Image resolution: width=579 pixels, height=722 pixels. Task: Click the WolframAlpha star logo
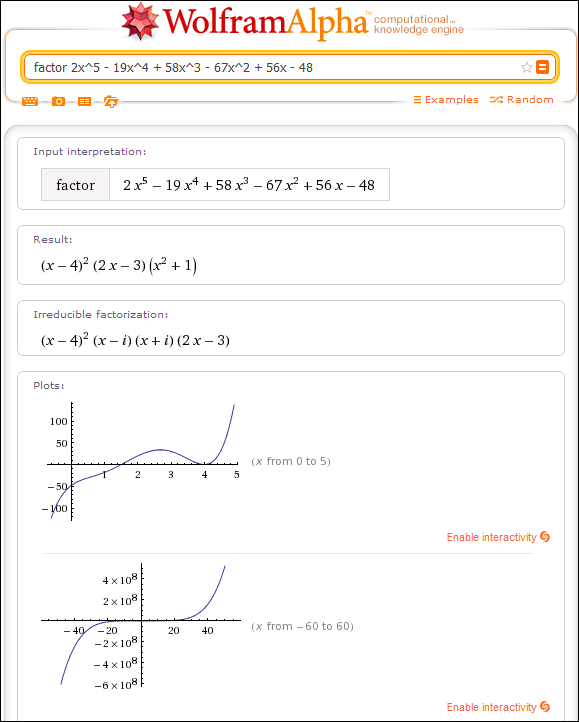click(x=140, y=21)
